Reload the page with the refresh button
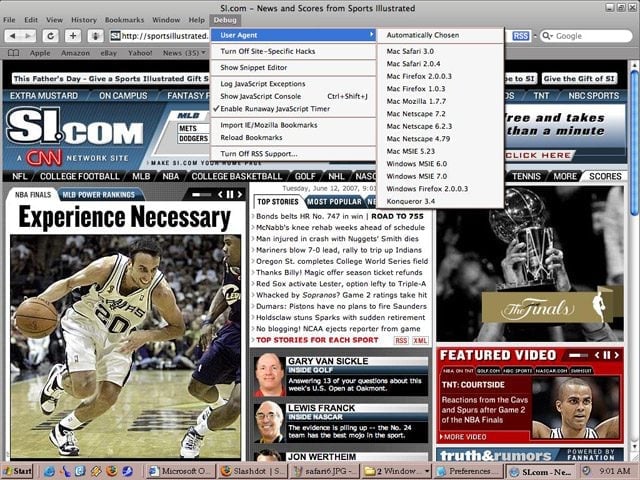Viewport: 640px width, 480px height. 50,36
